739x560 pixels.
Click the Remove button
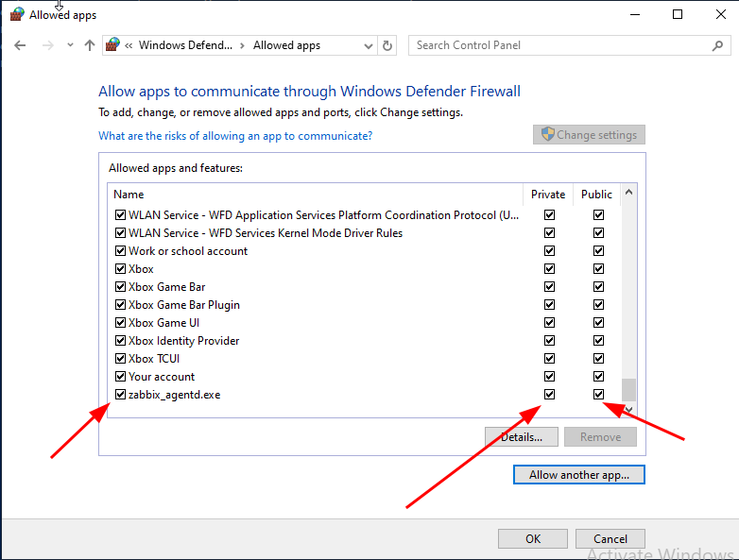click(600, 437)
